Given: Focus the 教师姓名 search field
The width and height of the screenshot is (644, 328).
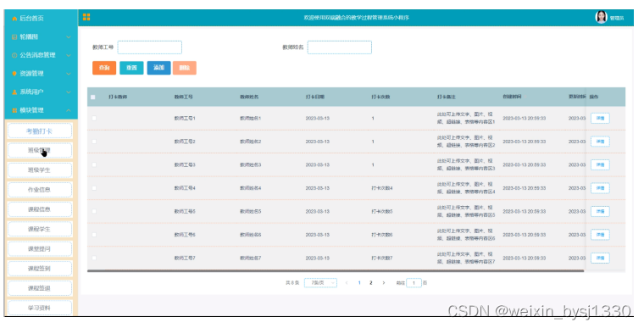Looking at the screenshot, I should click(x=339, y=47).
